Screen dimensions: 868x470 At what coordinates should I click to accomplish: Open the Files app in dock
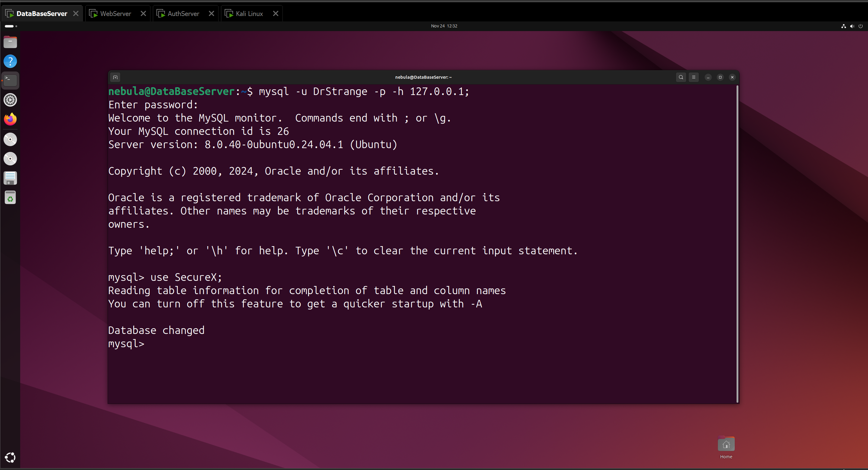pos(10,42)
